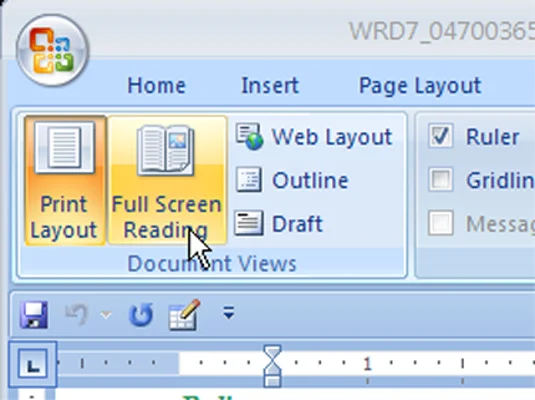This screenshot has width=535, height=400.
Task: Click the Draft view icon
Action: (249, 223)
